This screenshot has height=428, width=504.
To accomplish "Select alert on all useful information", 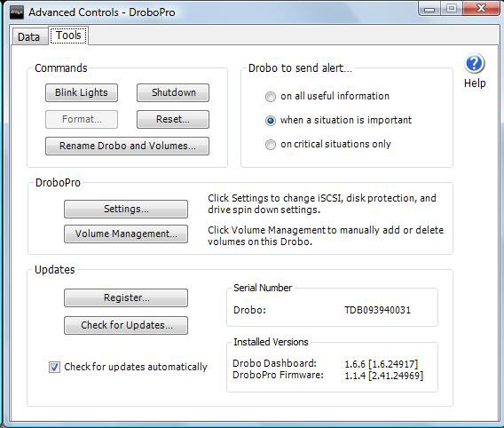I will (x=271, y=97).
